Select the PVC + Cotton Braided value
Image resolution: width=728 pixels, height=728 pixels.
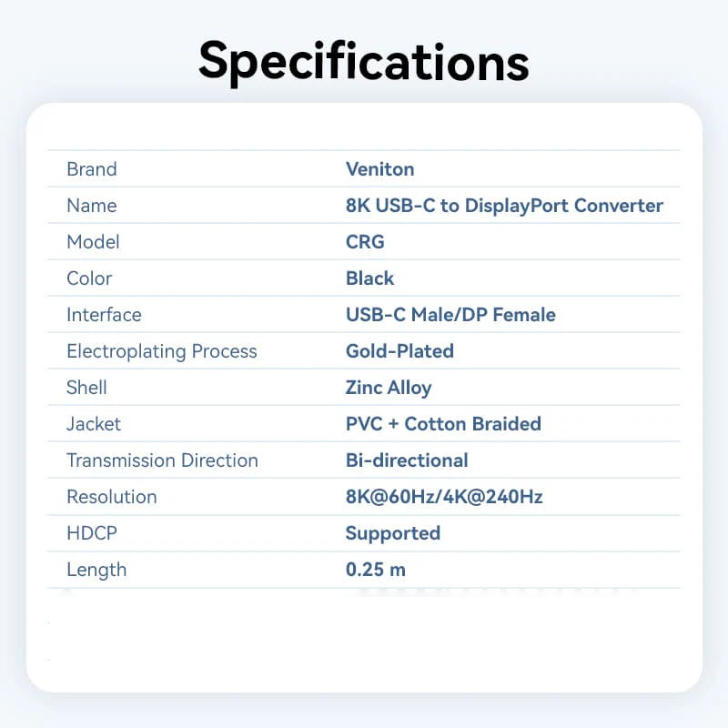443,424
